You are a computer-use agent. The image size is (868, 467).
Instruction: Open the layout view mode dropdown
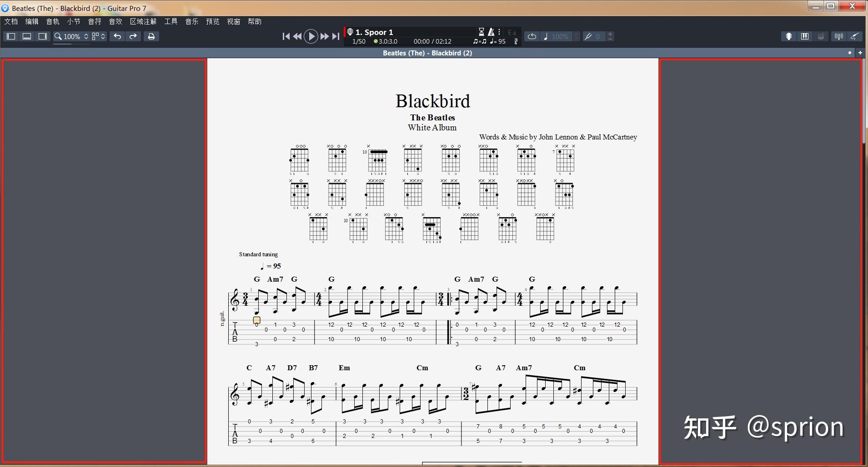pos(99,36)
